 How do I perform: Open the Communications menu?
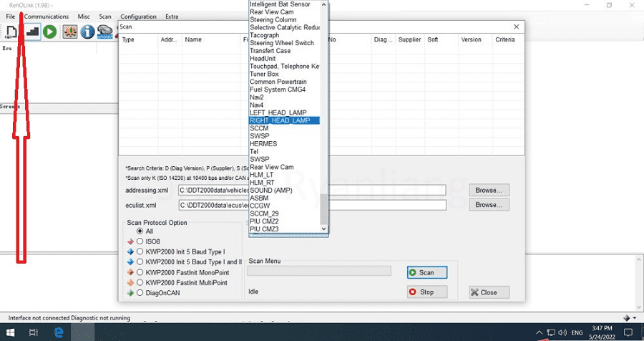coord(47,17)
